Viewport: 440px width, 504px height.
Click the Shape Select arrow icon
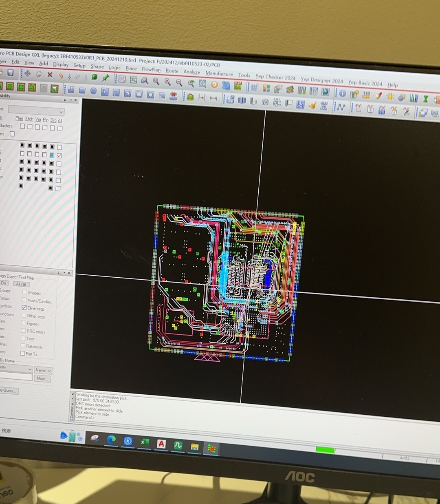[x=105, y=92]
